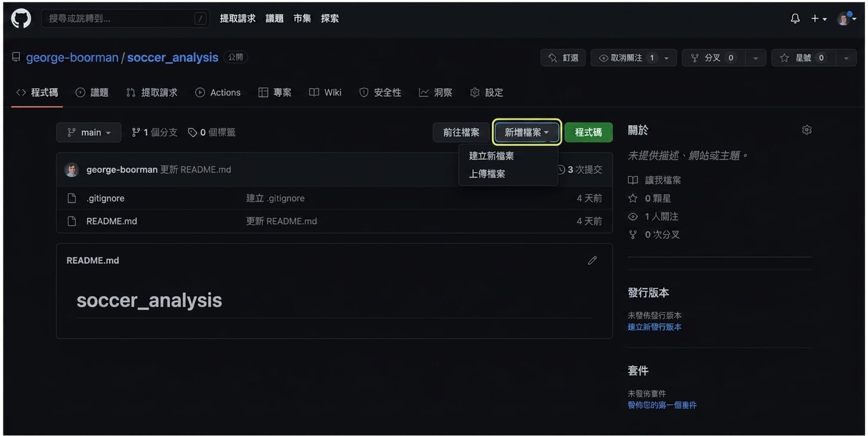Open the 關於 settings gear icon

[x=807, y=130]
